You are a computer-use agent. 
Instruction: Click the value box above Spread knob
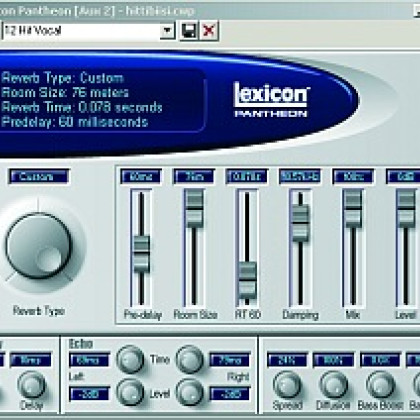click(287, 360)
